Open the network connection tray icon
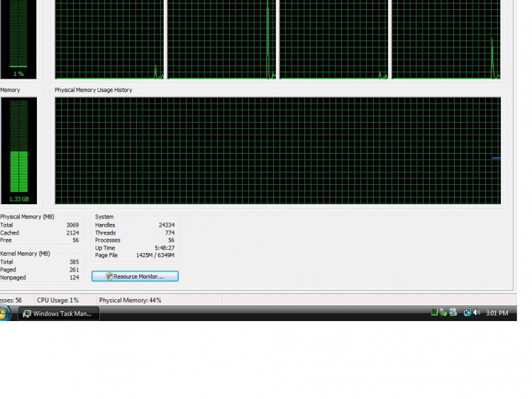The height and width of the screenshot is (399, 532). click(467, 313)
